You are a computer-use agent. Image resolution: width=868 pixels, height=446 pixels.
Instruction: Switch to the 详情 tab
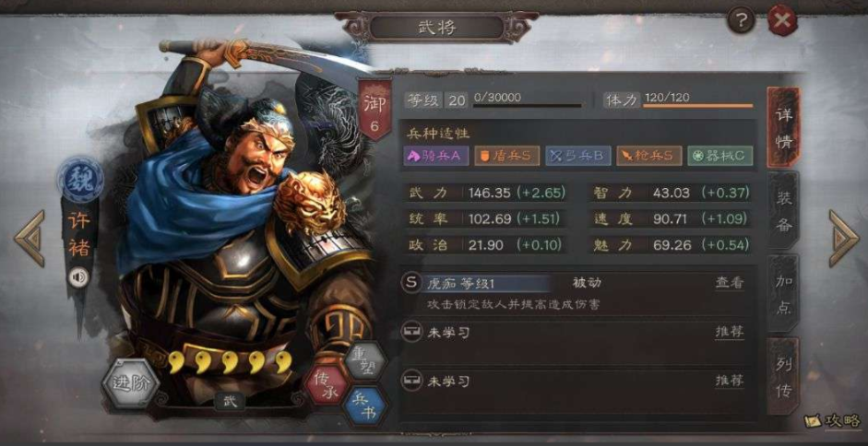783,128
